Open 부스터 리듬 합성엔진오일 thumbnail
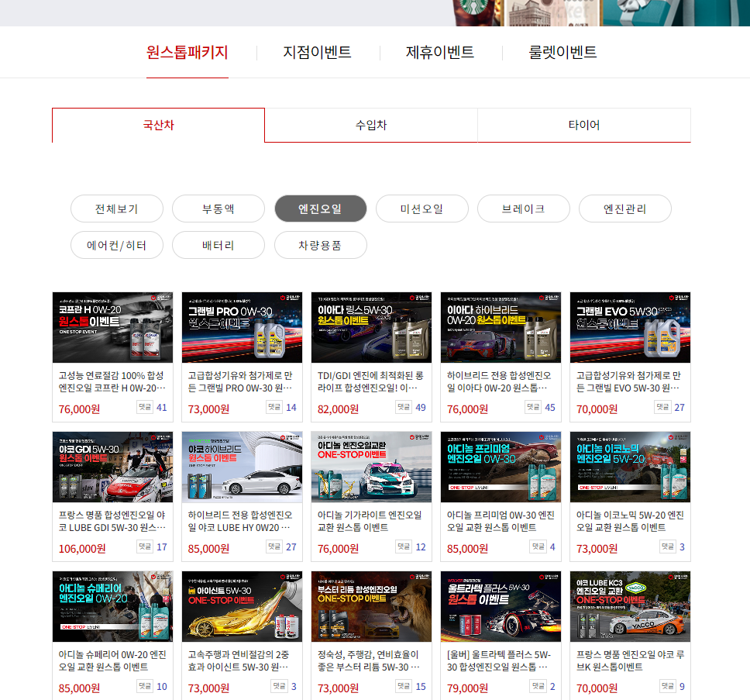750x700 pixels. (x=371, y=606)
